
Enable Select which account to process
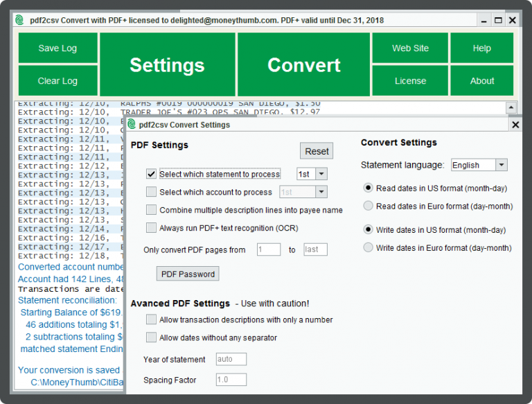click(x=151, y=192)
